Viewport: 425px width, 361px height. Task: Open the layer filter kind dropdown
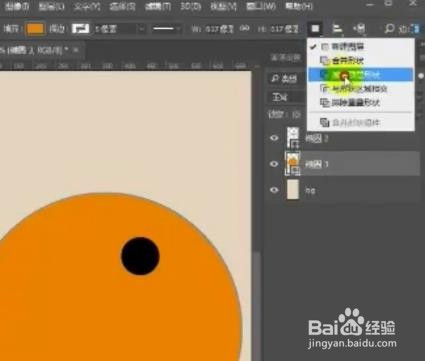286,79
